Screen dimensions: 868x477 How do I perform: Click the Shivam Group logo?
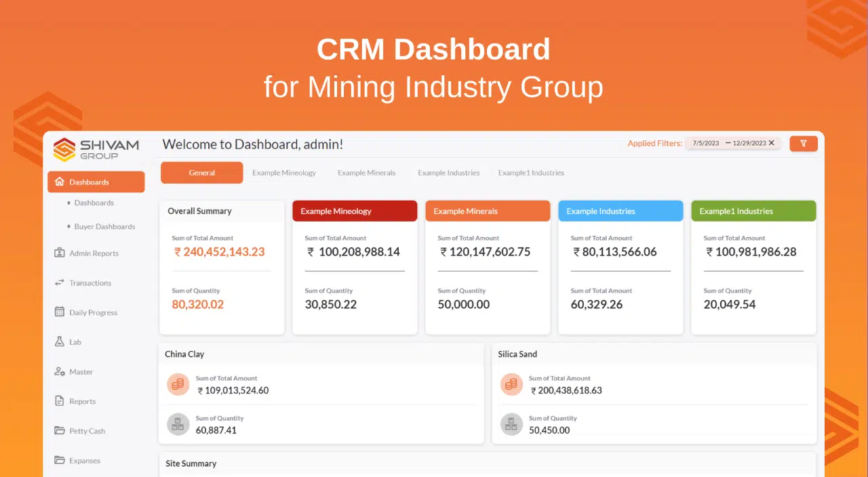point(96,150)
